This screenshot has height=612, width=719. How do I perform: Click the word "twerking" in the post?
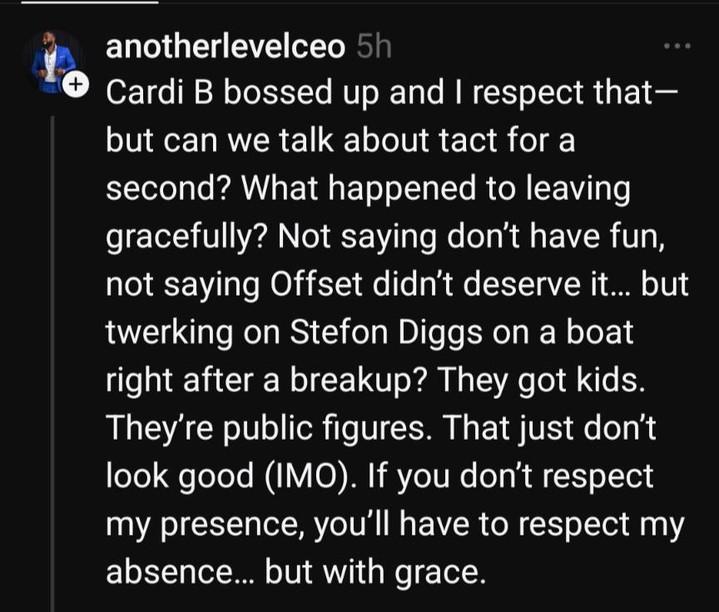169,332
